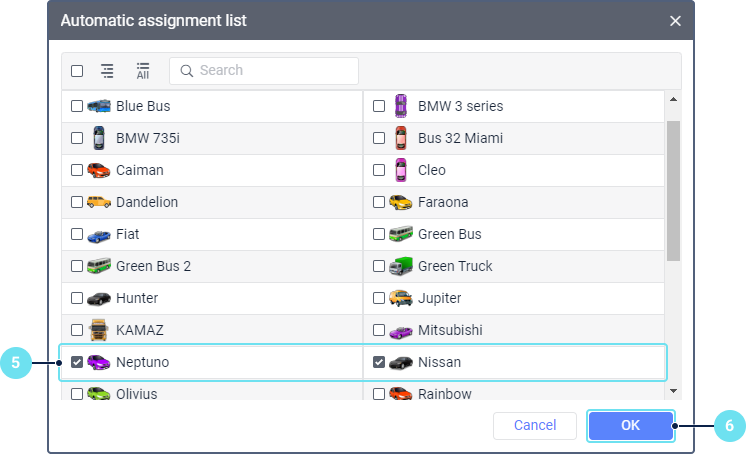Uncheck the Neptuno checkbox
The width and height of the screenshot is (746, 454).
pos(77,362)
